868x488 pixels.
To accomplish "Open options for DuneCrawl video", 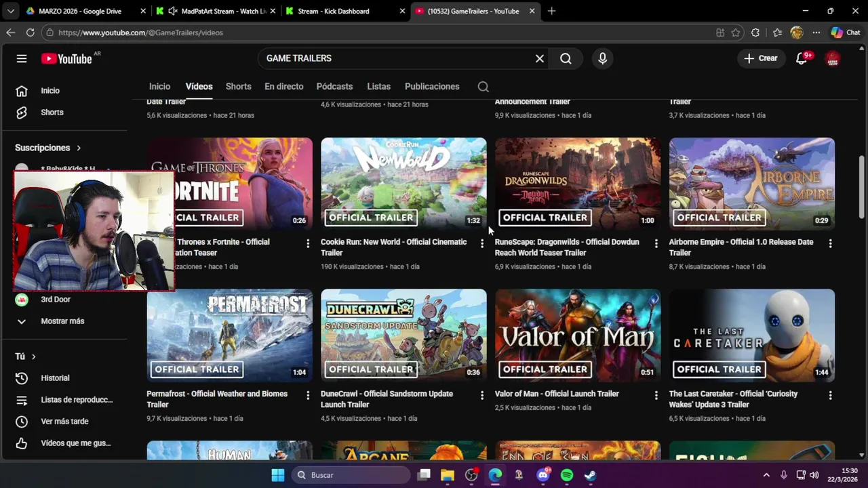I will 482,395.
